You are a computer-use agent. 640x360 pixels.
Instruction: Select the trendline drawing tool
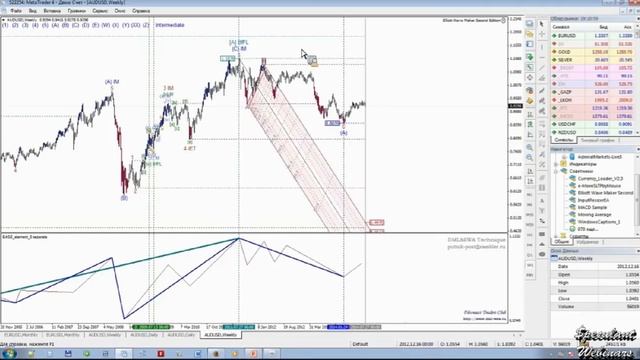tap(542, 68)
